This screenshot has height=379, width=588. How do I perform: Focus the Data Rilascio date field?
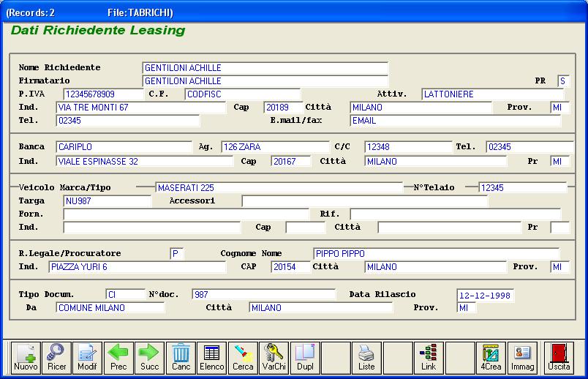485,296
